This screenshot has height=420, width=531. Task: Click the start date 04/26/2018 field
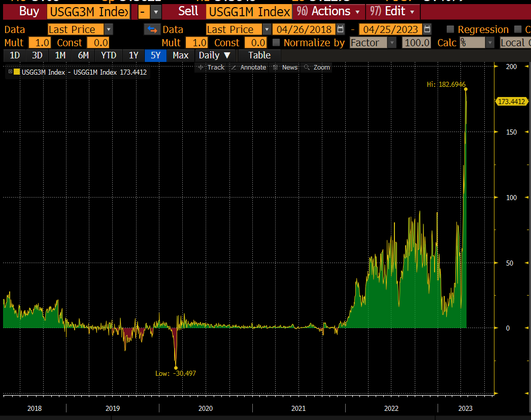pyautogui.click(x=304, y=29)
